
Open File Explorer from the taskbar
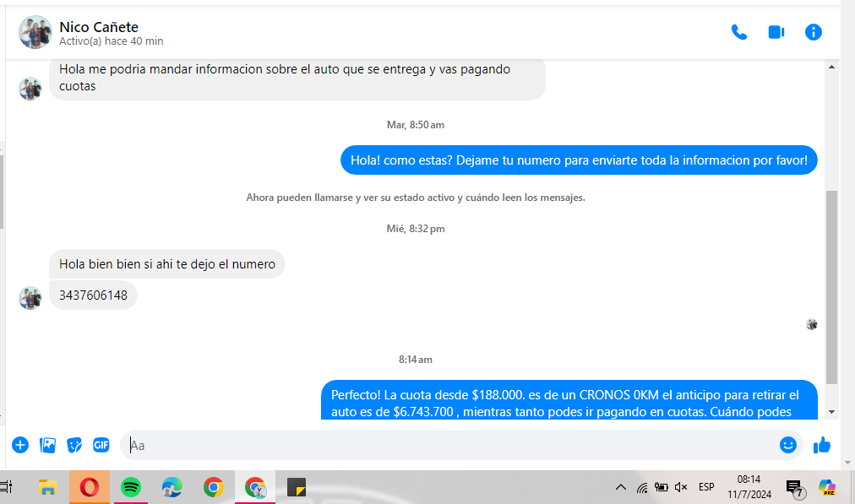click(x=48, y=487)
